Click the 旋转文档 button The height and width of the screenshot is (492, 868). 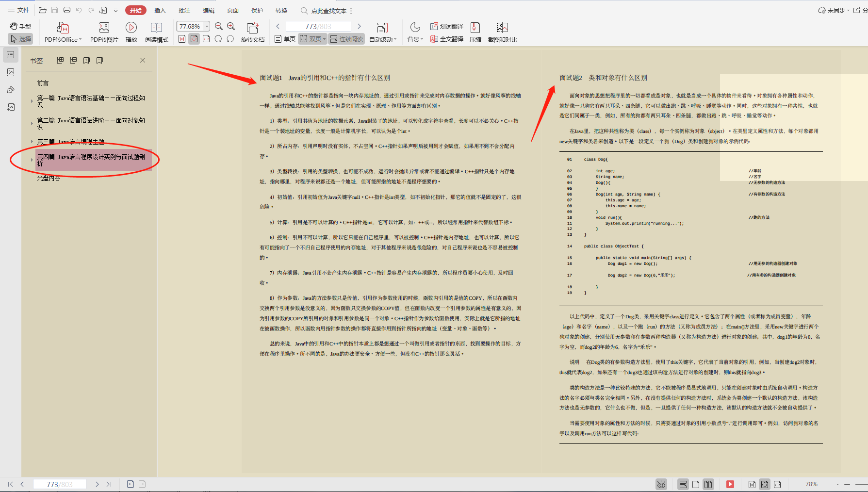tap(252, 33)
